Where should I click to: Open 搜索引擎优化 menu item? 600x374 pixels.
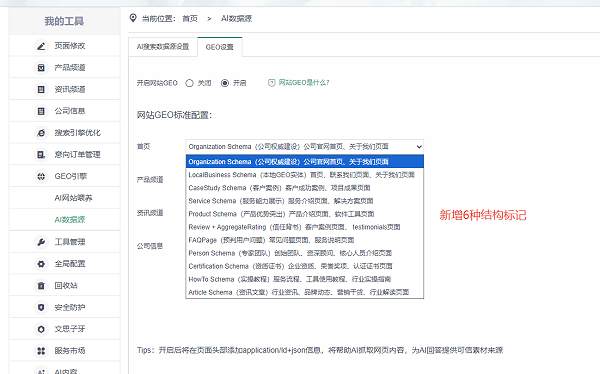[x=65, y=133]
